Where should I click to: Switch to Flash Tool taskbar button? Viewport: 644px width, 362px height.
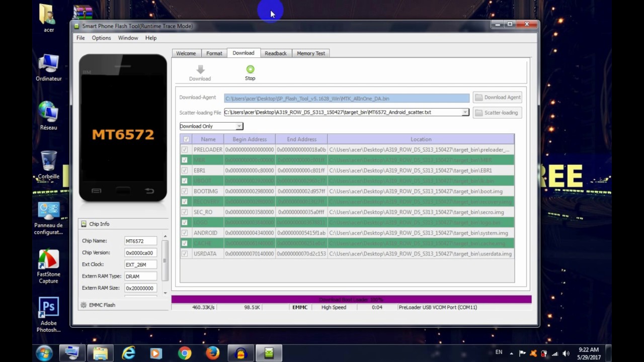point(269,353)
